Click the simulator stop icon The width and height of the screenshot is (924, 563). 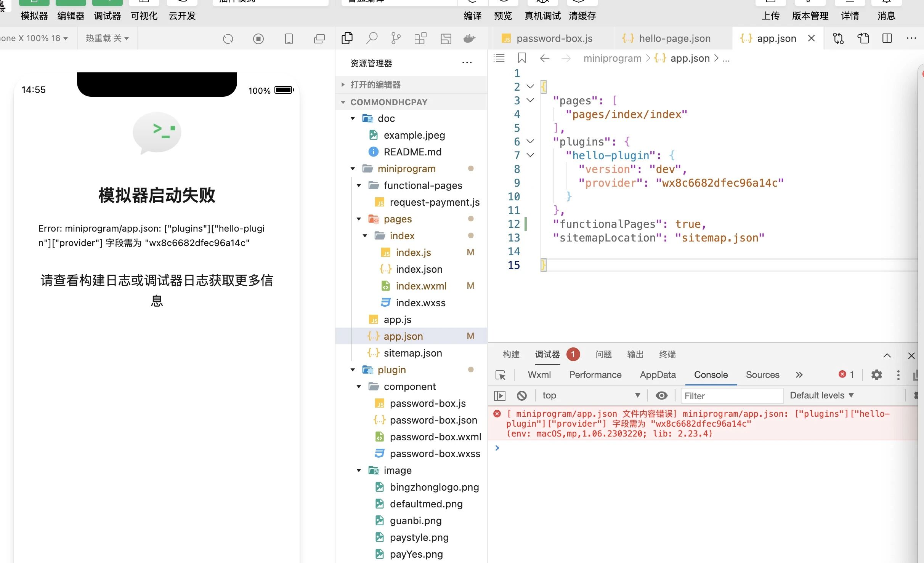click(x=258, y=39)
